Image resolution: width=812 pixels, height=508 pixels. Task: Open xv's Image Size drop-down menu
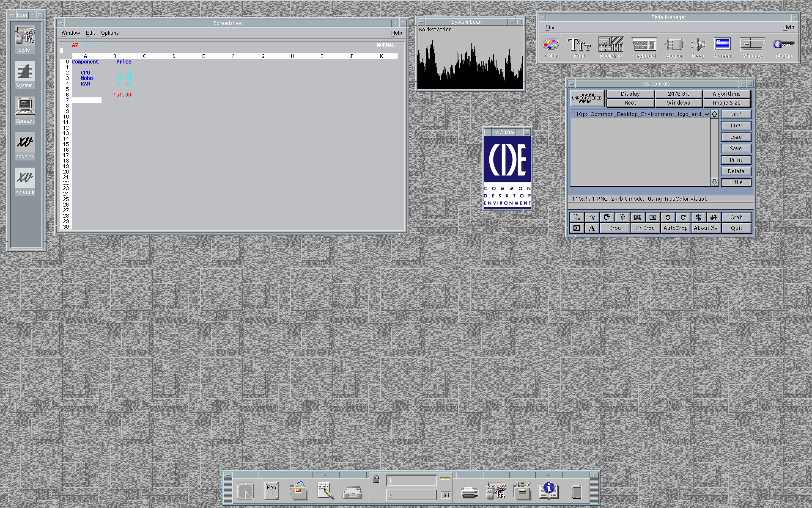tap(726, 103)
